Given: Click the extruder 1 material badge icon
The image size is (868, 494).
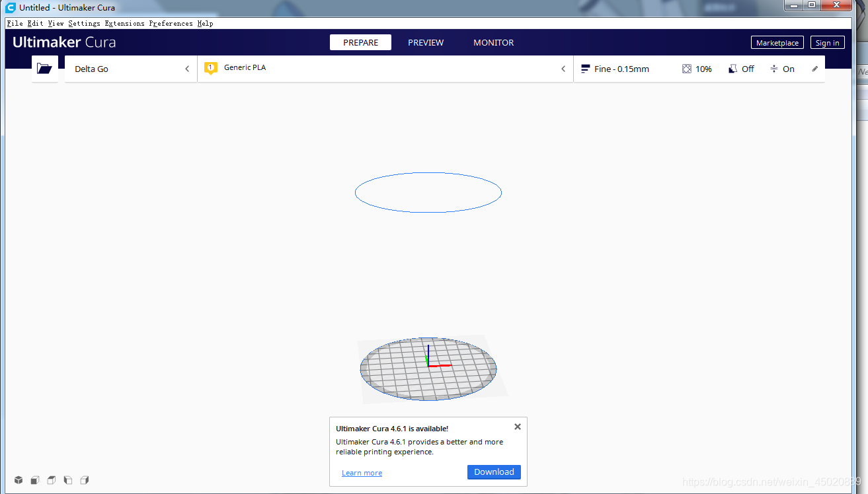Looking at the screenshot, I should (211, 68).
